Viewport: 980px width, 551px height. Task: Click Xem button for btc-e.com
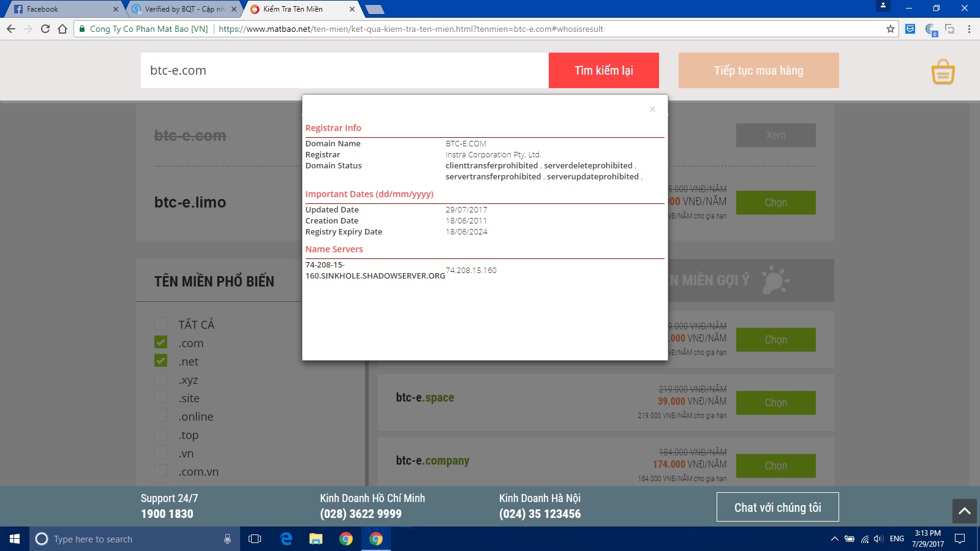tap(776, 135)
